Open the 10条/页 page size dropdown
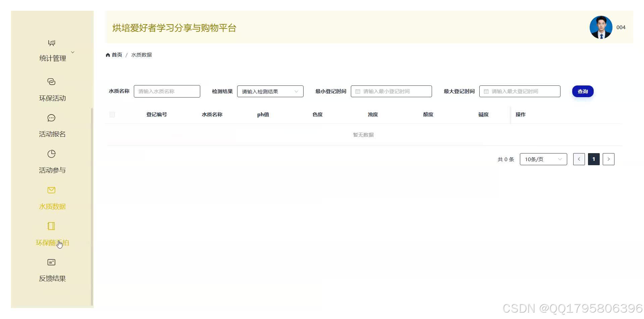Image resolution: width=644 pixels, height=319 pixels. pos(543,159)
